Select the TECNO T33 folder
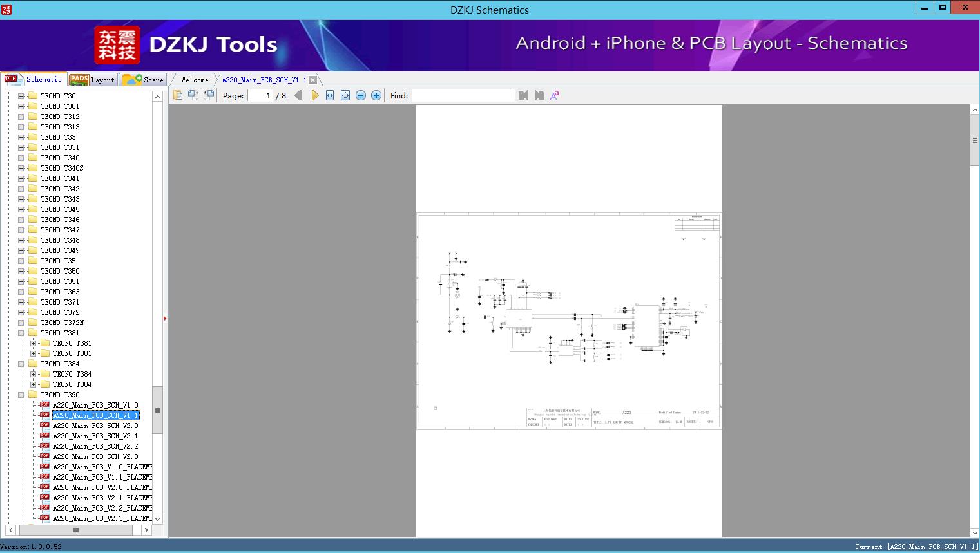Screen dimensions: 980x553 click(58, 137)
